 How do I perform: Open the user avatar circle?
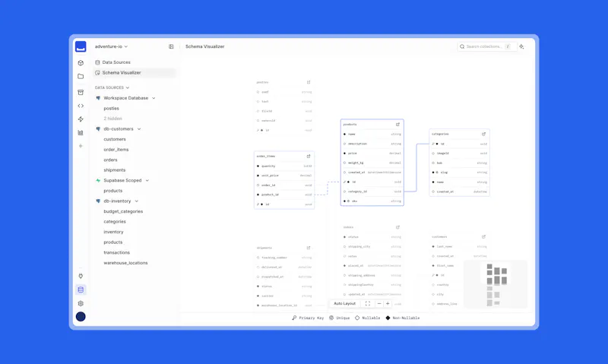click(81, 317)
